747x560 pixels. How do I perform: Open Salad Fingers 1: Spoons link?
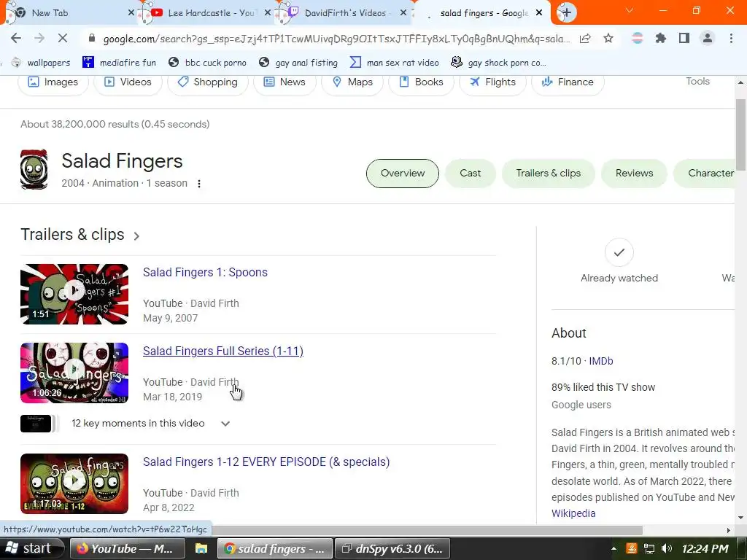tap(205, 273)
